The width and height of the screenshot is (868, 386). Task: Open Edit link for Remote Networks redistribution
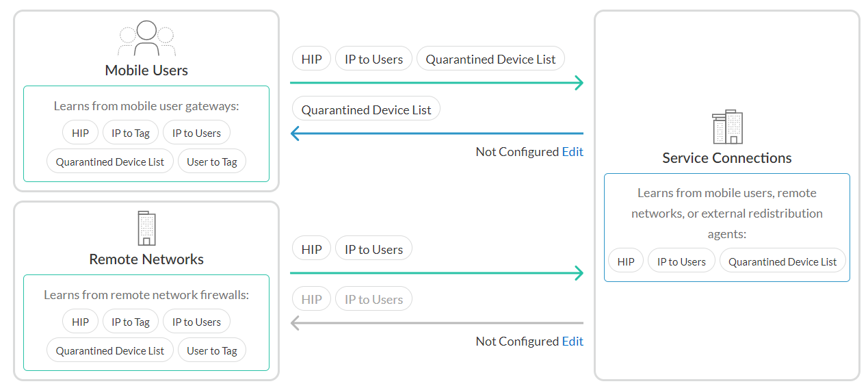click(x=573, y=342)
